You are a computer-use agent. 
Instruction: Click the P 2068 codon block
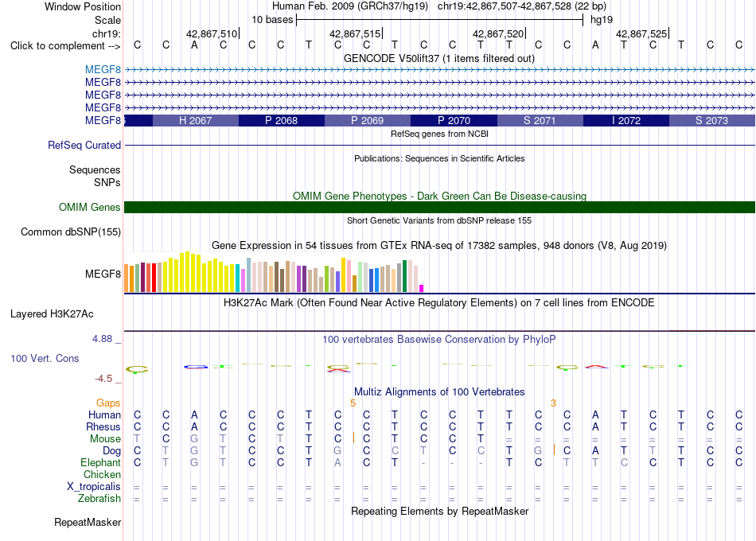282,121
